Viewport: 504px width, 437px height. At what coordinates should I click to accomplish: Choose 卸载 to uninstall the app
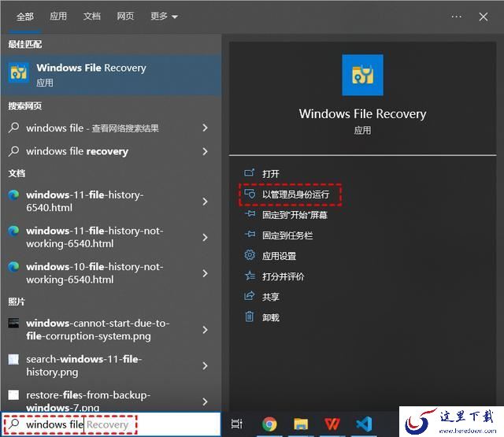click(x=271, y=318)
